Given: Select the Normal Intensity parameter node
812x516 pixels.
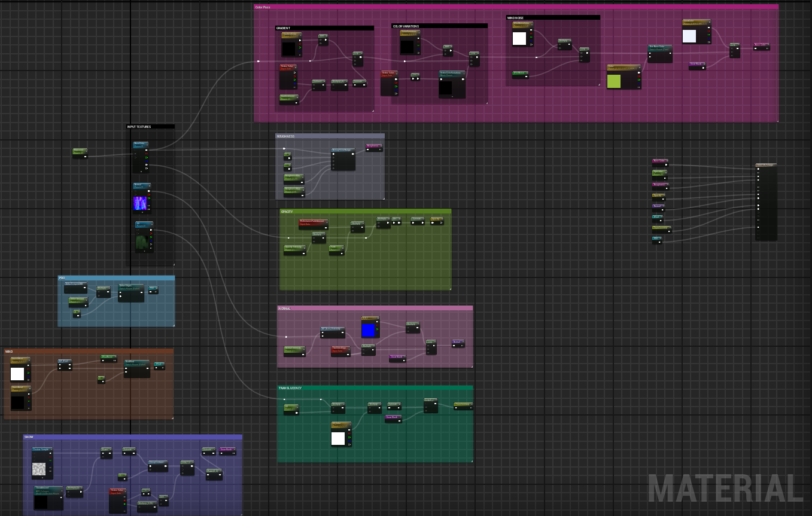Looking at the screenshot, I should (295, 350).
